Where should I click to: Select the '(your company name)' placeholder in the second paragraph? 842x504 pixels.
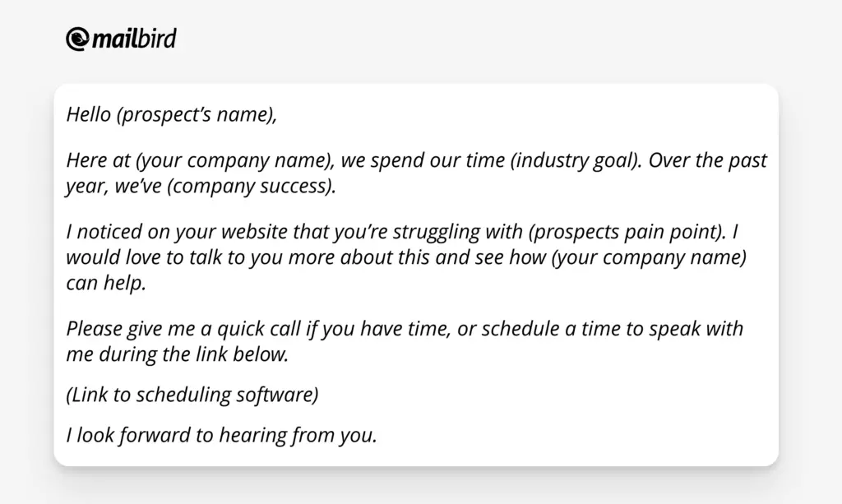pos(234,160)
